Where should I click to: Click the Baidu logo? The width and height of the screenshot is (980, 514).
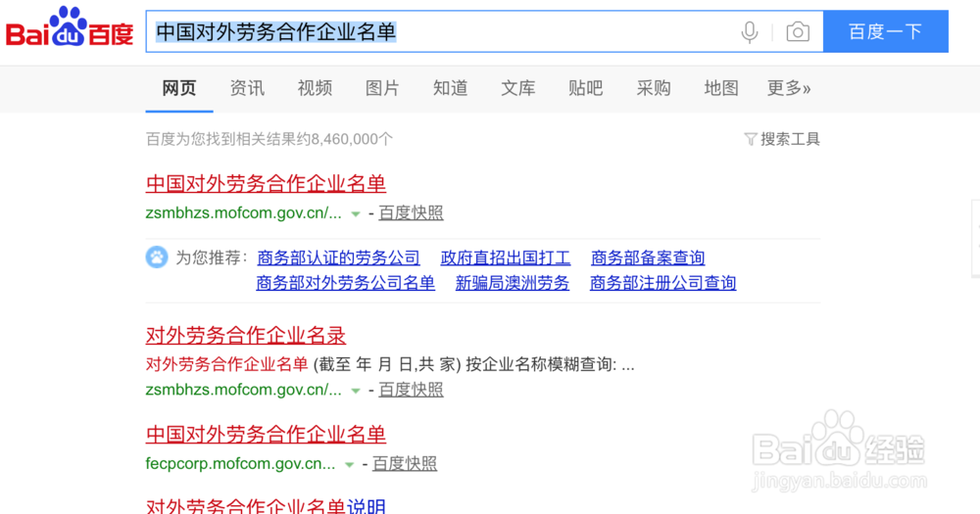tap(70, 26)
